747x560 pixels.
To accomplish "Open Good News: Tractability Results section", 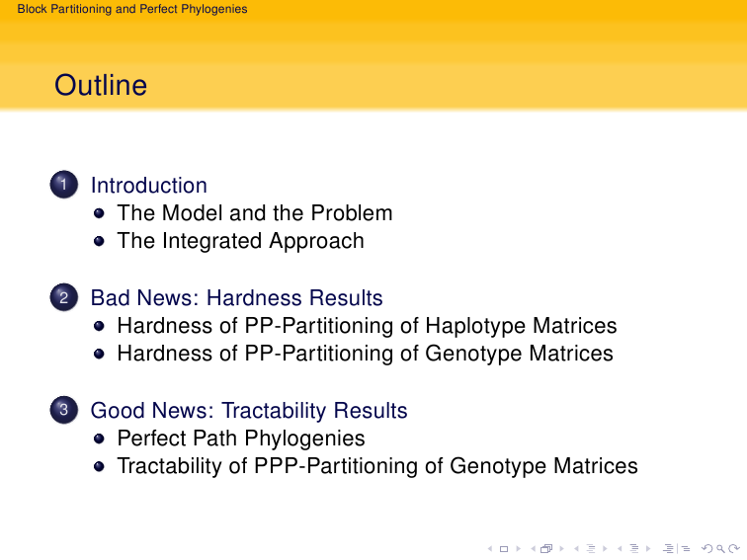I will pos(249,410).
